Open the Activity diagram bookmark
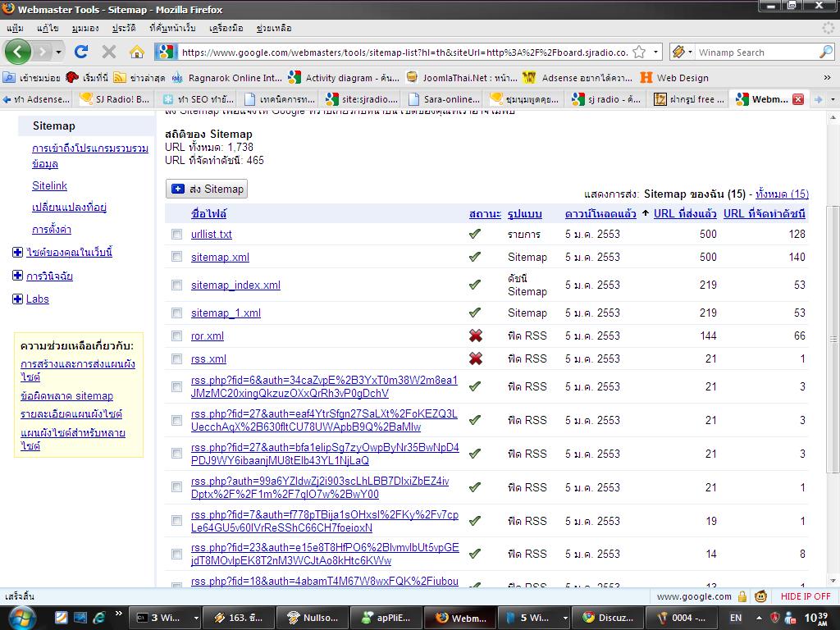Viewport: 840px width, 630px height. [344, 78]
